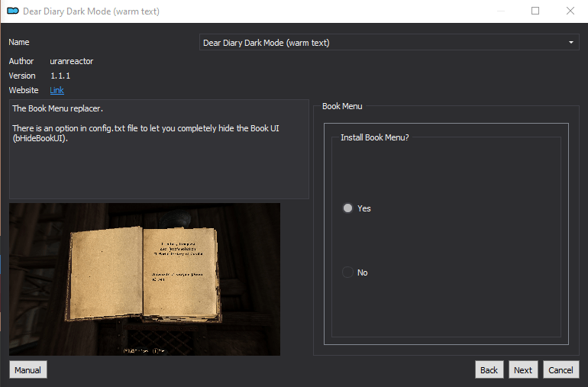
Task: Open the Name dropdown list
Action: [389, 43]
